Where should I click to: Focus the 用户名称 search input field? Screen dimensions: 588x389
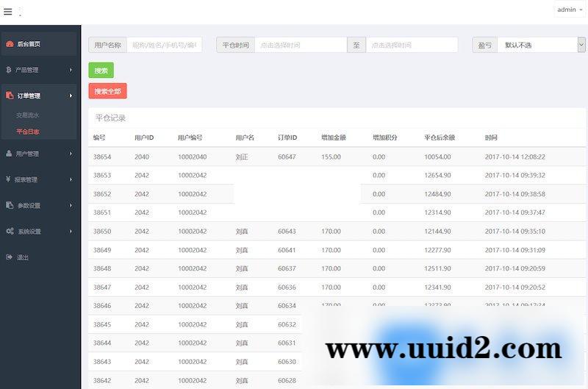click(x=164, y=45)
